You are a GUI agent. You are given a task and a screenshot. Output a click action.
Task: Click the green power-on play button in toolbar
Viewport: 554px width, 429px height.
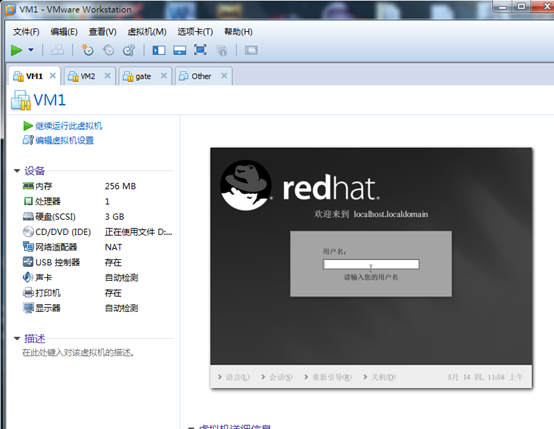coord(16,50)
